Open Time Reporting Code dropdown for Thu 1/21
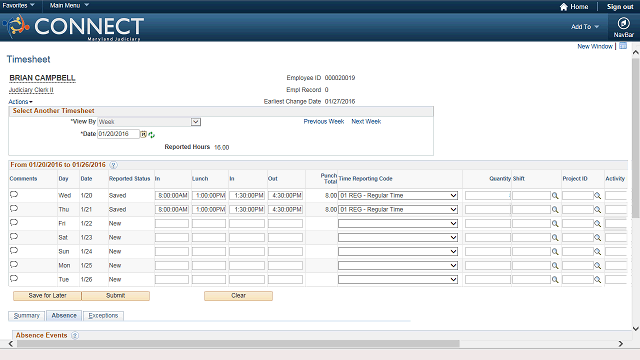 [x=398, y=209]
